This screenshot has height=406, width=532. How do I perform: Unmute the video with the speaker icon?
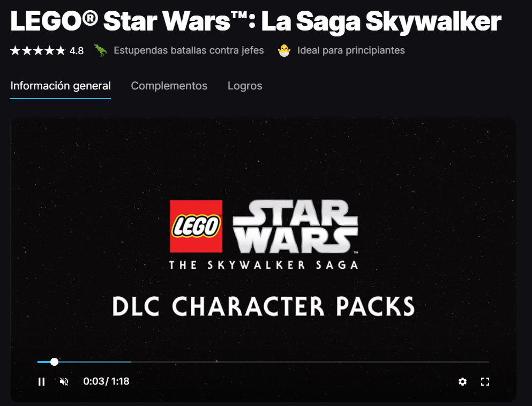(64, 381)
